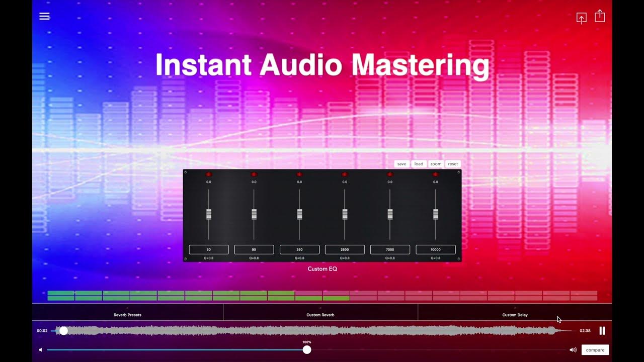Click the Q=0.8 label under 10000
Viewport: 644px width, 362px height.
pos(436,258)
